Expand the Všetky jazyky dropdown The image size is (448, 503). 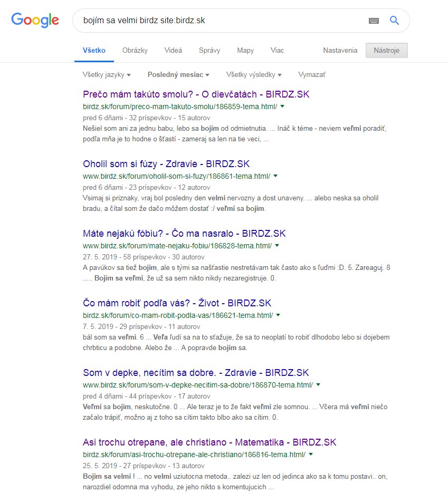(x=107, y=75)
